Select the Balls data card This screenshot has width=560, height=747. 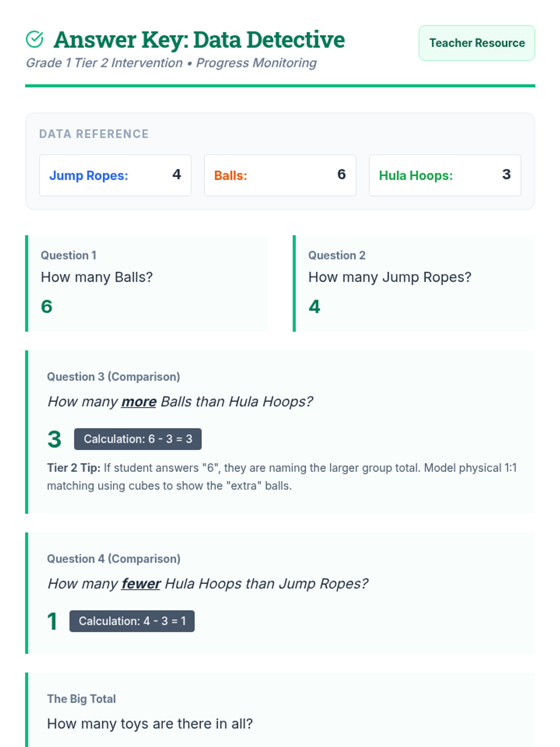click(x=280, y=175)
